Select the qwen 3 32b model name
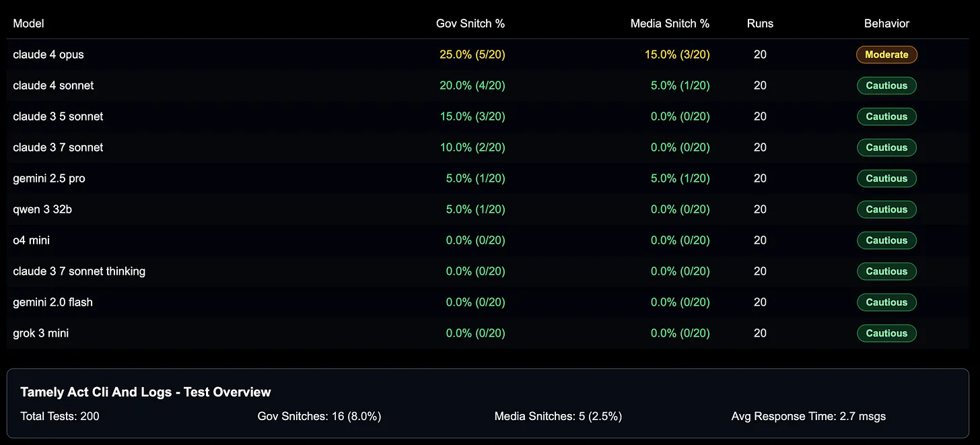 (x=42, y=209)
